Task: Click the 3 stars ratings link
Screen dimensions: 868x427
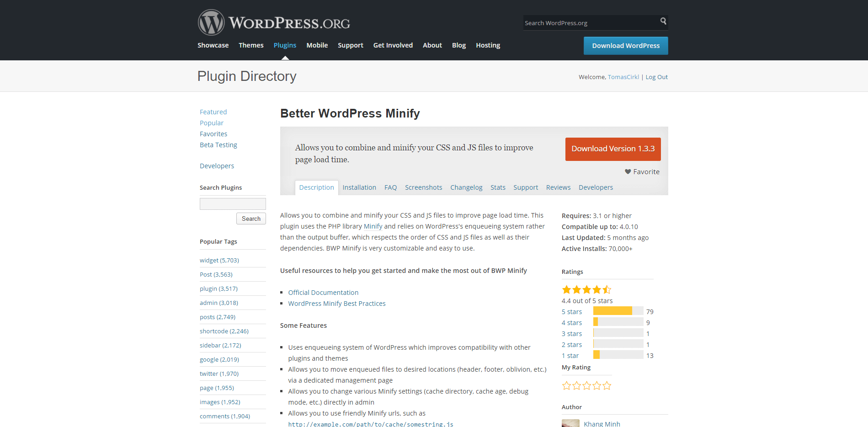Action: [572, 334]
